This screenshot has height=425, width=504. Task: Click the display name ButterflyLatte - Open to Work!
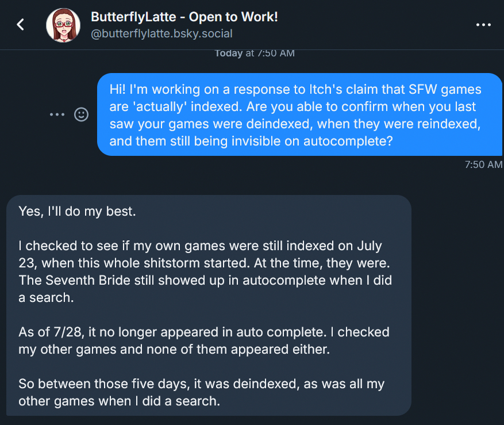(184, 17)
